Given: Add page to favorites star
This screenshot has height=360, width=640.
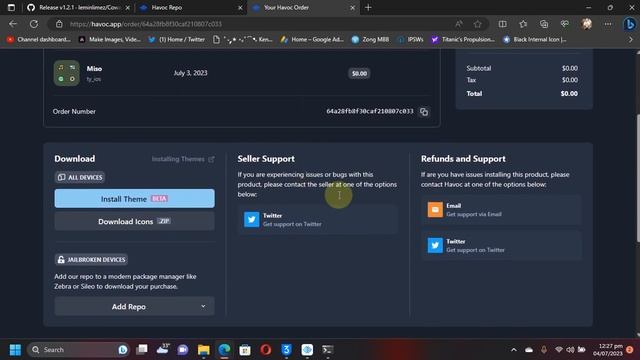Looking at the screenshot, I should (478, 24).
